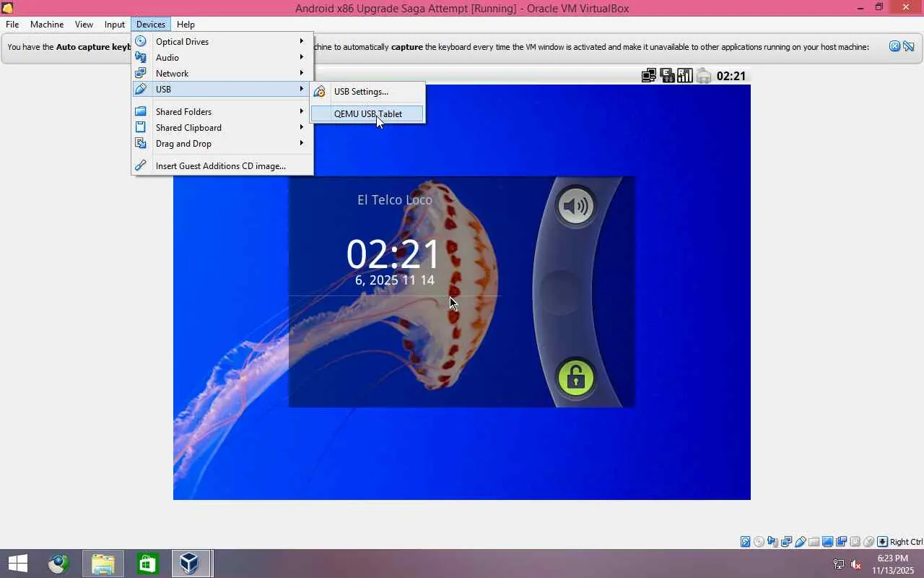
Task: Click the keyboard capture host key indicator
Action: [x=882, y=542]
